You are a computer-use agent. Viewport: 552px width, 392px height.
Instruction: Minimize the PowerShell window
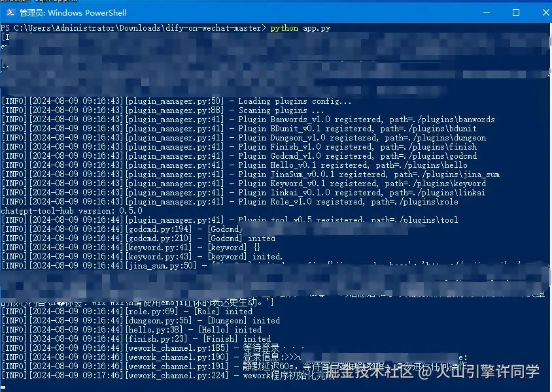(487, 12)
